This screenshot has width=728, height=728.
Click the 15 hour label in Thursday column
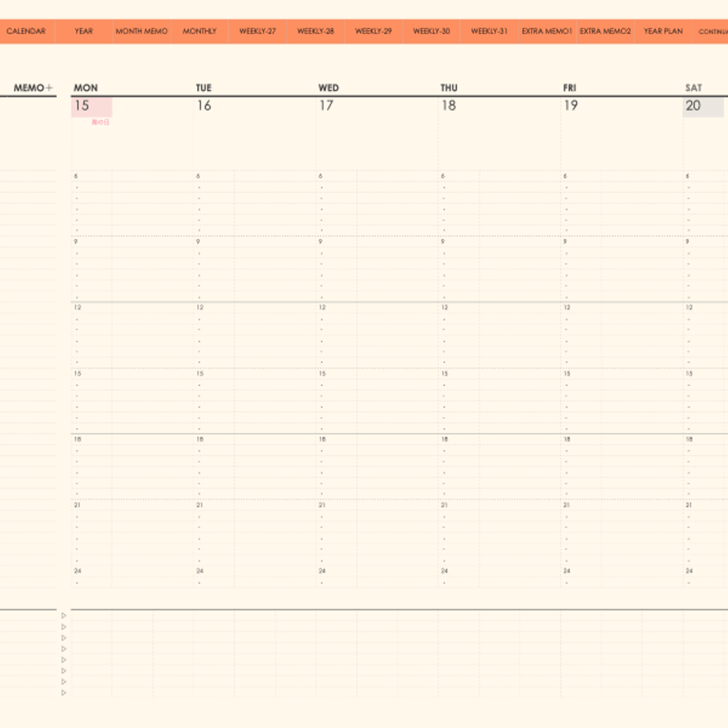coord(445,373)
